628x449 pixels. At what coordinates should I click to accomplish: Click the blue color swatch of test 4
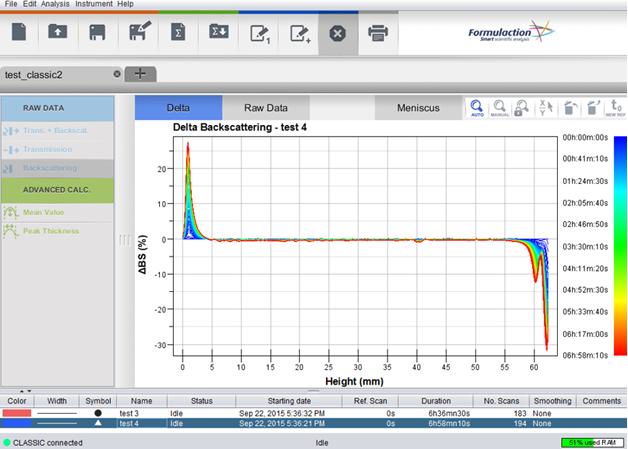coord(17,423)
